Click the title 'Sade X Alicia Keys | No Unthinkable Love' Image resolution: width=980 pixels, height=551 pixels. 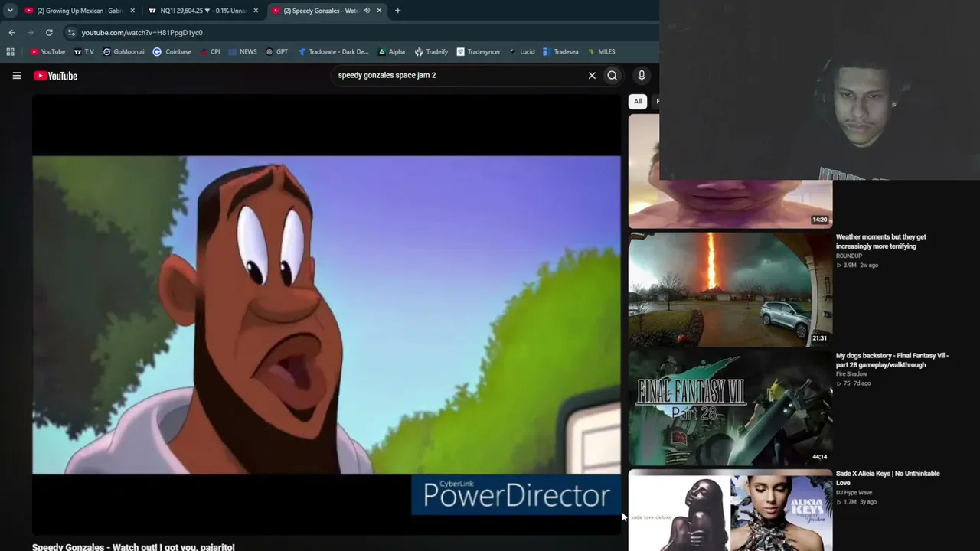pyautogui.click(x=888, y=478)
